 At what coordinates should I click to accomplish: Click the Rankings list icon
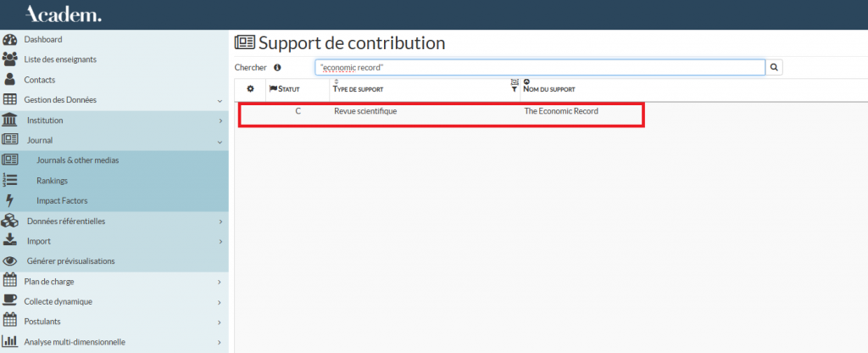click(x=10, y=181)
